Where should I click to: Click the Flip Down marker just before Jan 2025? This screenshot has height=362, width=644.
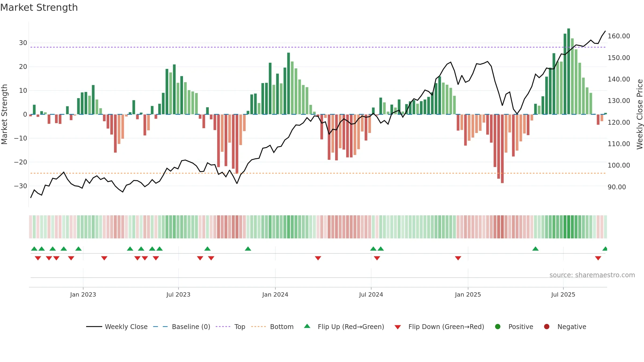458,258
